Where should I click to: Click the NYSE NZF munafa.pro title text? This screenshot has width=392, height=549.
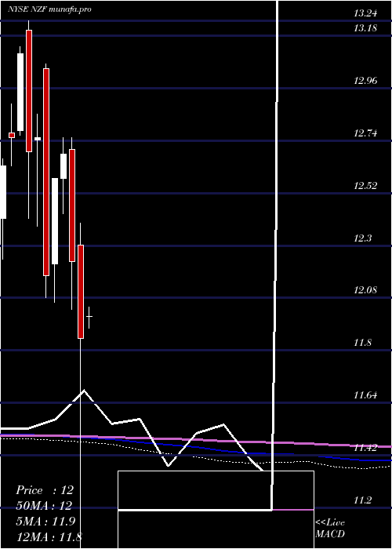click(49, 9)
